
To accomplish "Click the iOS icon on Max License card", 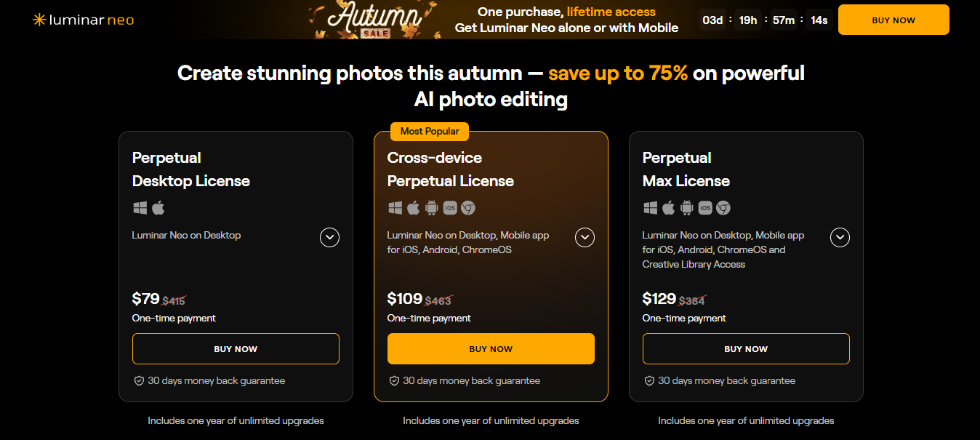I will coord(704,207).
